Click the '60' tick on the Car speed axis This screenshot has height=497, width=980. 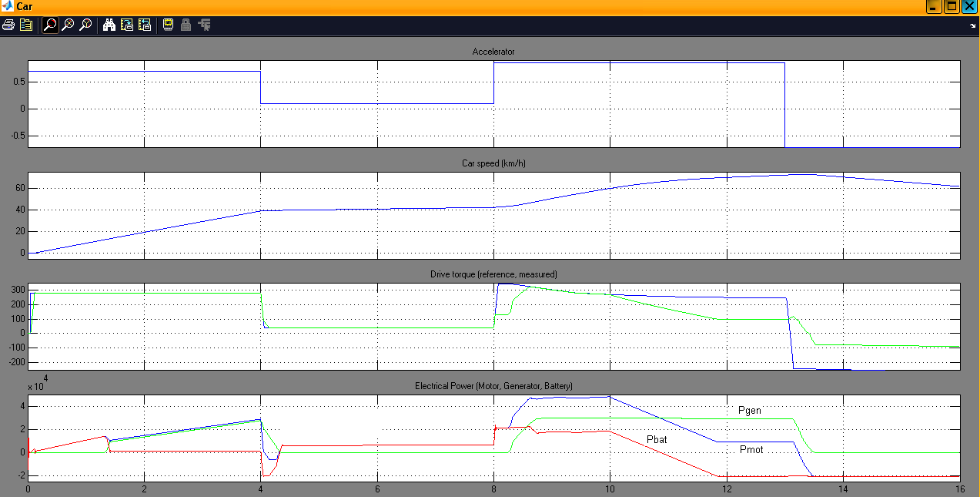[21, 188]
